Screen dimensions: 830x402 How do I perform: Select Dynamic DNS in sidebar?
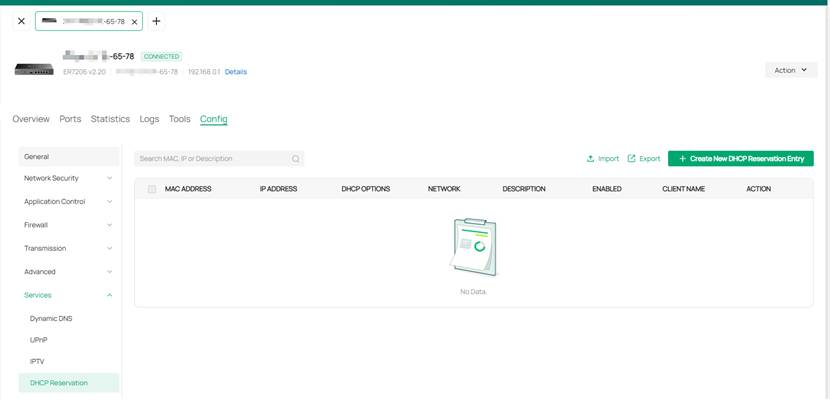pos(51,319)
